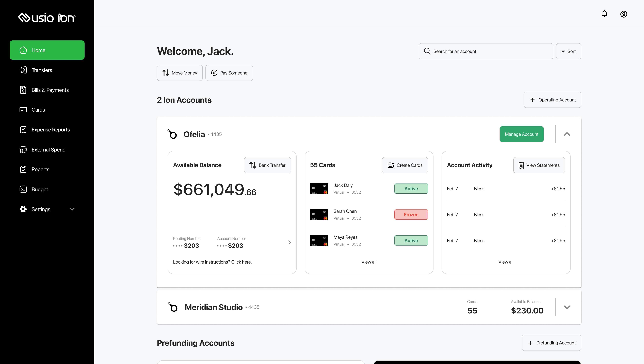Click the $661,049.66 available balance
Screen dimensions: 644x364
(215, 189)
